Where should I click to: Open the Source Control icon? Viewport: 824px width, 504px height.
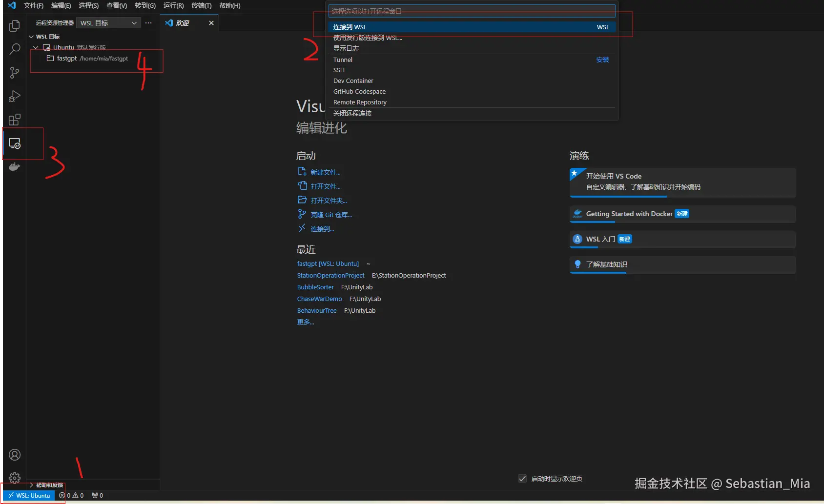pos(14,72)
